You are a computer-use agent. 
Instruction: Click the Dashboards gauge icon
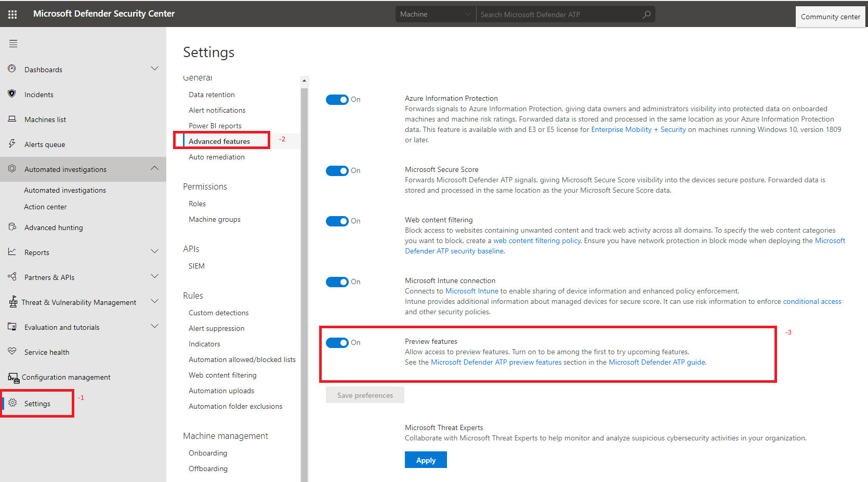pos(12,69)
